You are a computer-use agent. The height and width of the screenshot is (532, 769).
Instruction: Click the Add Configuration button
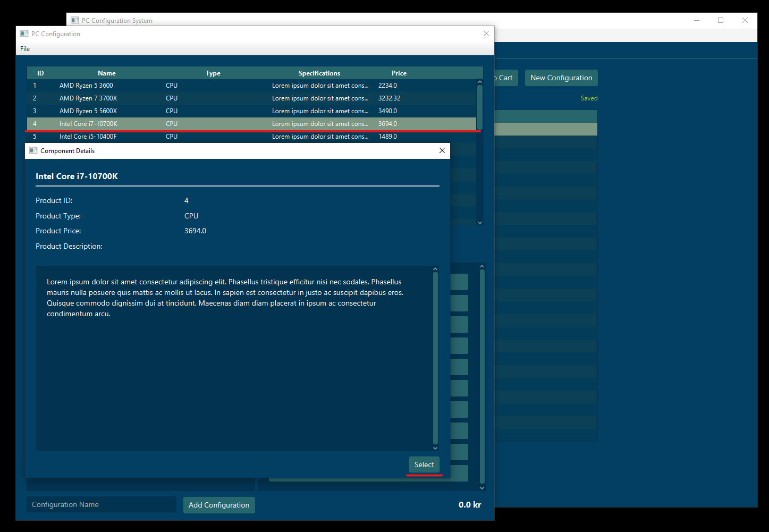coord(219,505)
